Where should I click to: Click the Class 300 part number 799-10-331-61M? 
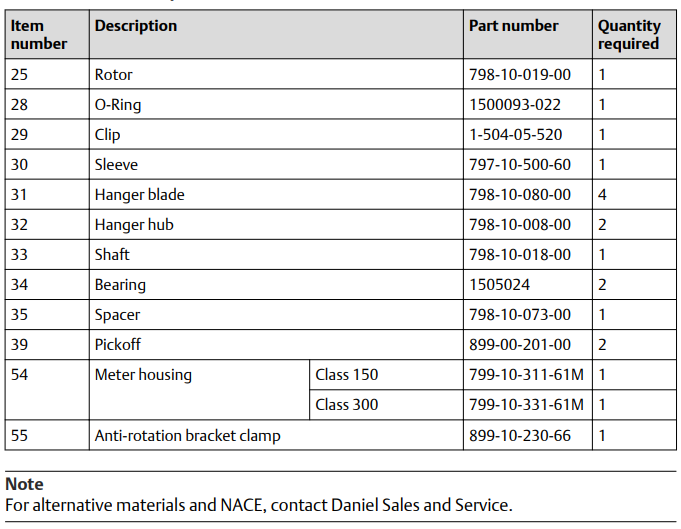(x=526, y=406)
